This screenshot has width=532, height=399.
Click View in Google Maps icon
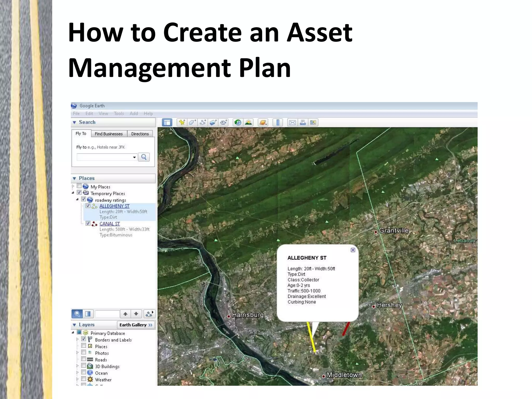pos(313,122)
